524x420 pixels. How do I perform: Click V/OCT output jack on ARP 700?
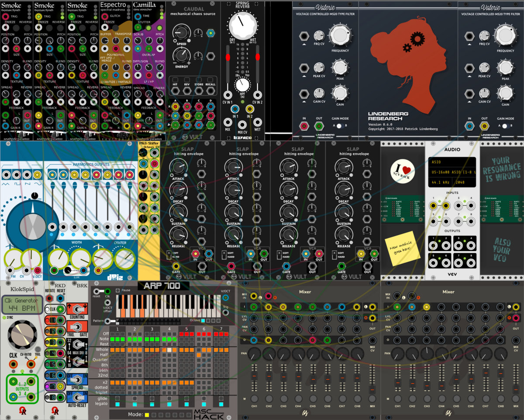click(x=225, y=298)
